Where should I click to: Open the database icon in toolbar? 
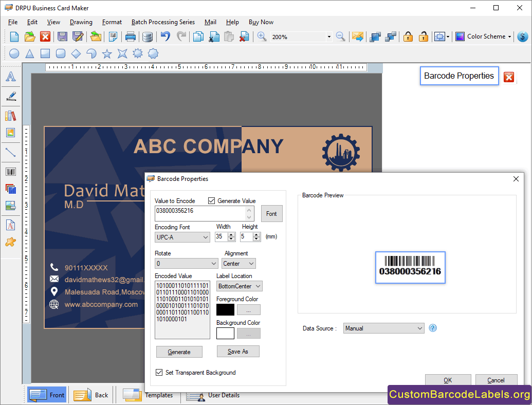tap(147, 36)
